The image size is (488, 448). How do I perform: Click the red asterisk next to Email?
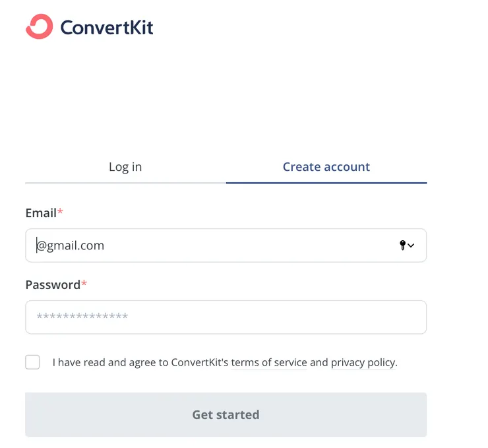pos(61,212)
